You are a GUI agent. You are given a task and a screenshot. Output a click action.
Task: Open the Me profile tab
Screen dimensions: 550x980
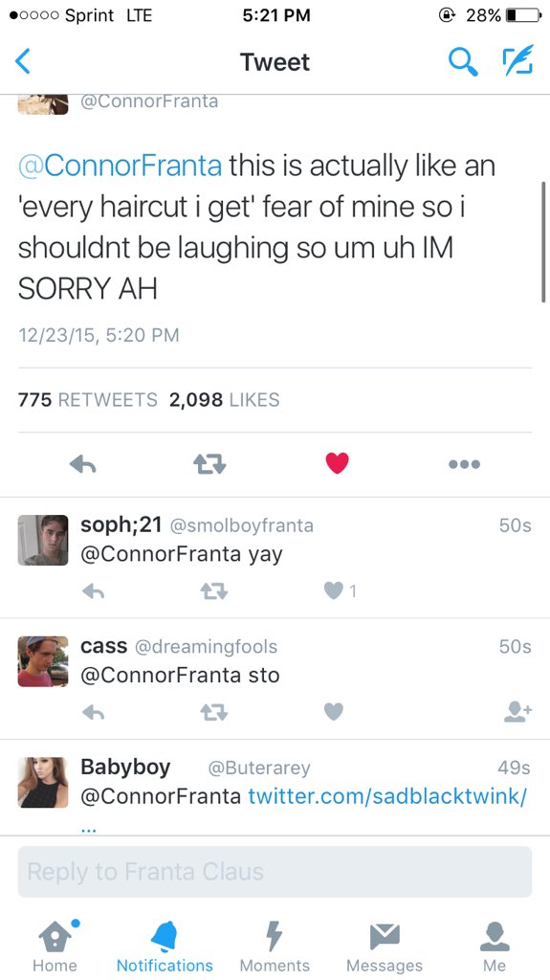tap(495, 947)
